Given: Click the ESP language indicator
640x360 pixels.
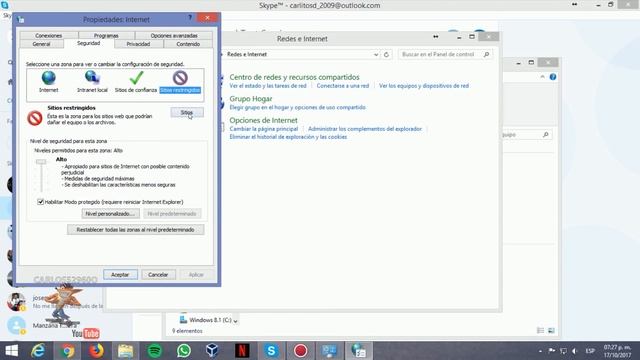Looking at the screenshot, I should (x=590, y=351).
